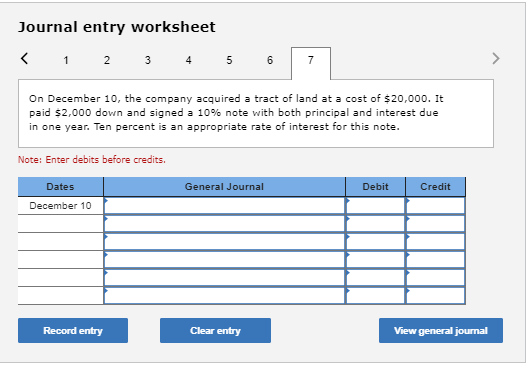Click the December 10 date cell

pyautogui.click(x=60, y=206)
